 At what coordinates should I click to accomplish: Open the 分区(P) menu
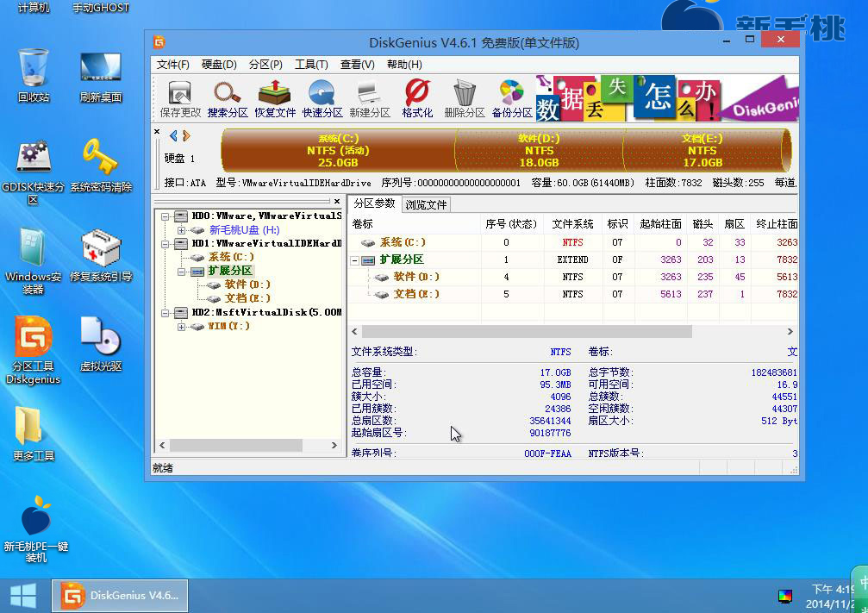click(x=265, y=65)
